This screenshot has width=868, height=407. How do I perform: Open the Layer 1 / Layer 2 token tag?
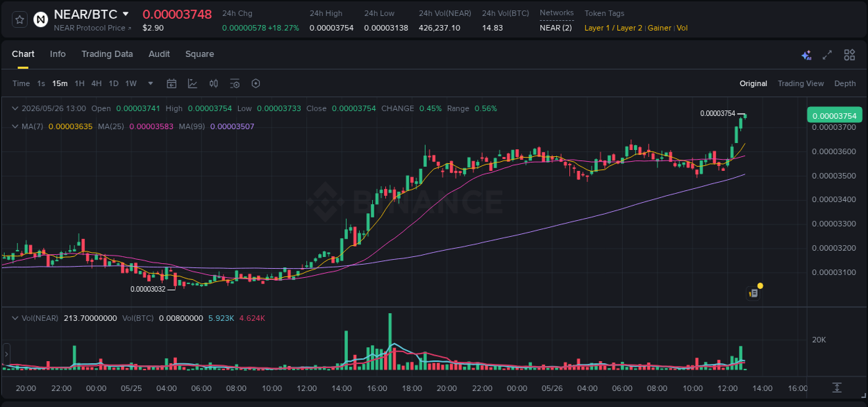click(x=614, y=28)
